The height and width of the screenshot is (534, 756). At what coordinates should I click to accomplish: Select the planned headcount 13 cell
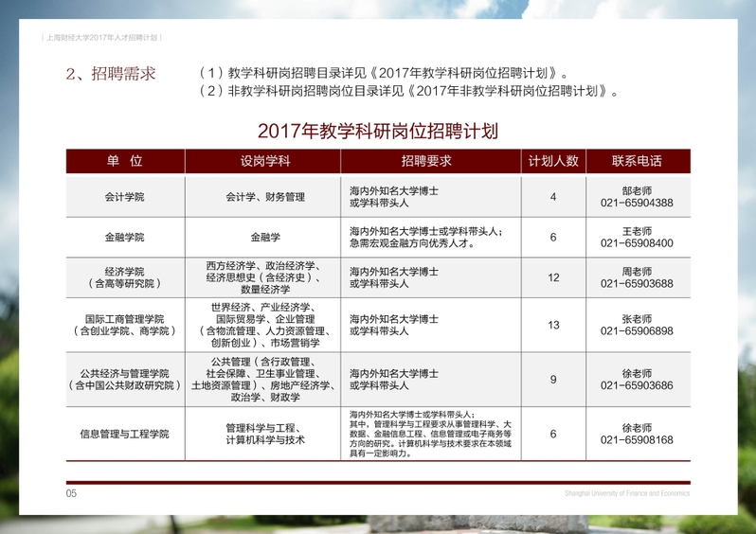[553, 325]
